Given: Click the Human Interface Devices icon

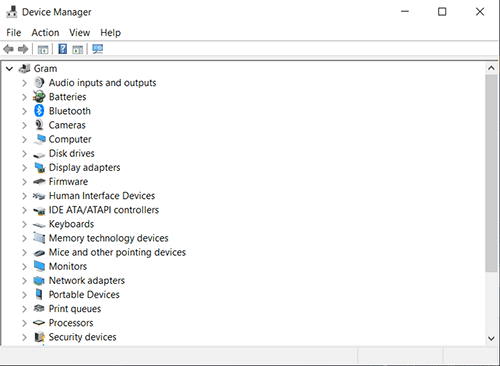Looking at the screenshot, I should point(39,196).
